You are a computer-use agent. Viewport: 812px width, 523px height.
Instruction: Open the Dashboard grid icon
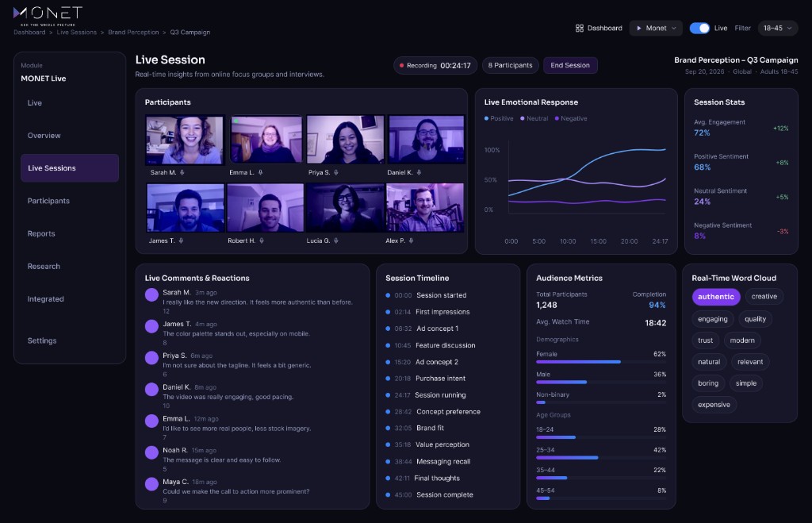(580, 28)
